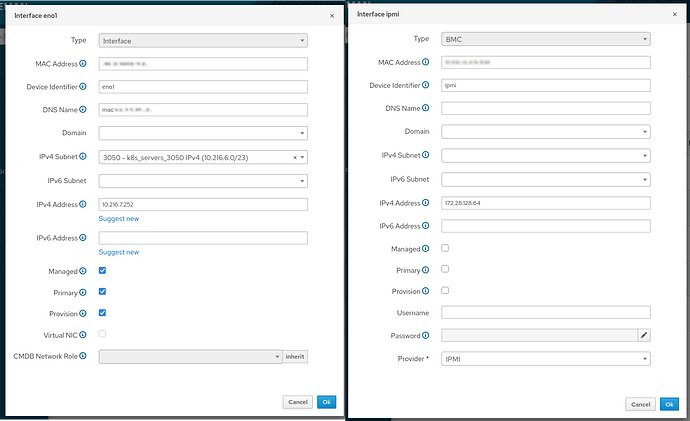Click Cancel in the ipmi dialog

[x=640, y=404]
